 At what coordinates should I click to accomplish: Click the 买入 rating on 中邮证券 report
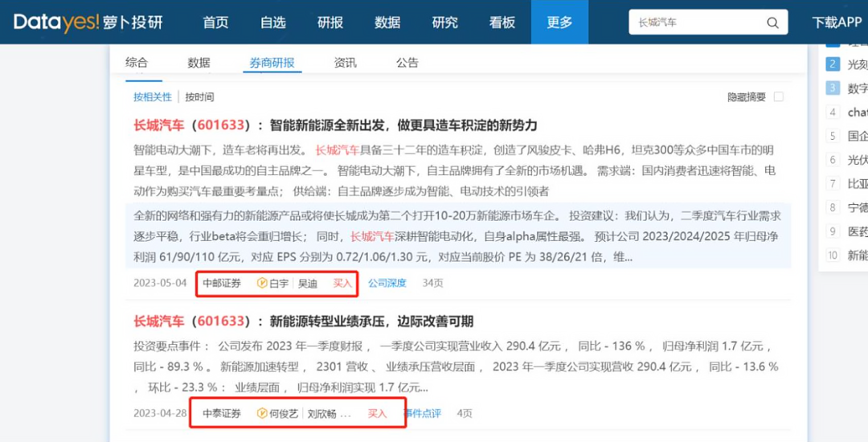[x=342, y=283]
